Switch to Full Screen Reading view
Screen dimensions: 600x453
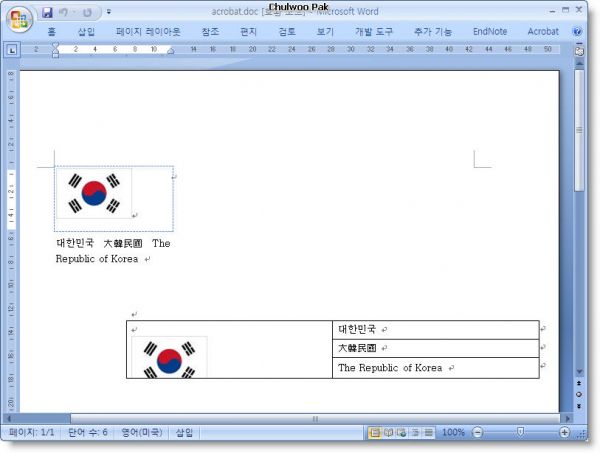point(388,433)
